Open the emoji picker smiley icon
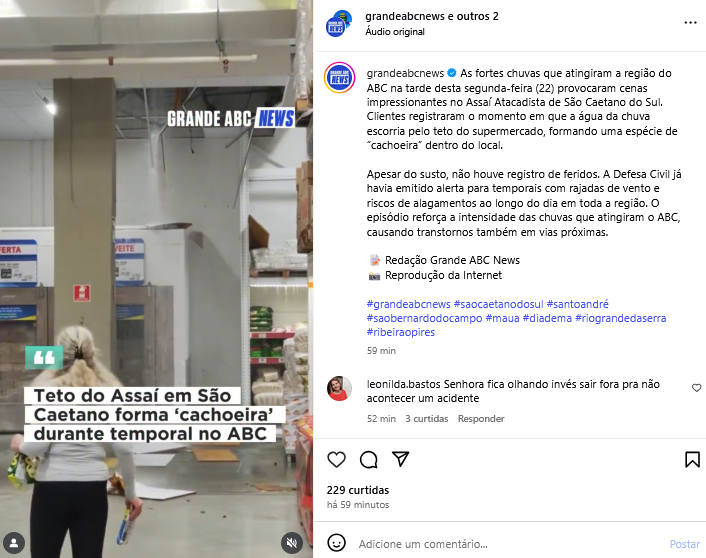Viewport: 706px width, 558px height. pyautogui.click(x=336, y=543)
